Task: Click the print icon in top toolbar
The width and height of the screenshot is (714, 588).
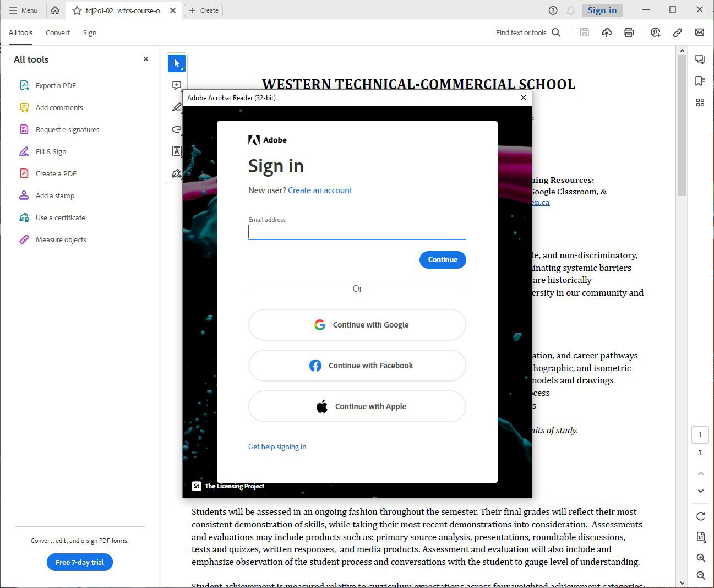Action: click(628, 32)
